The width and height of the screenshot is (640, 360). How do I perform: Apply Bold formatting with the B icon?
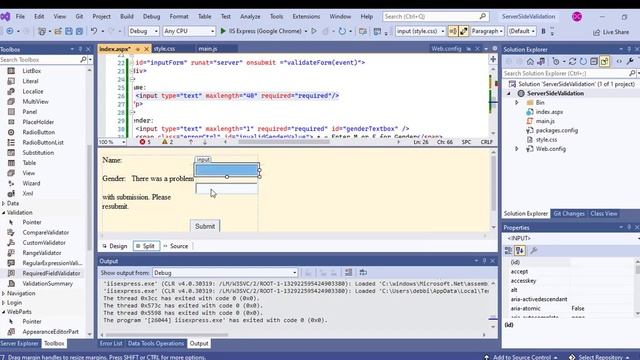(x=543, y=31)
